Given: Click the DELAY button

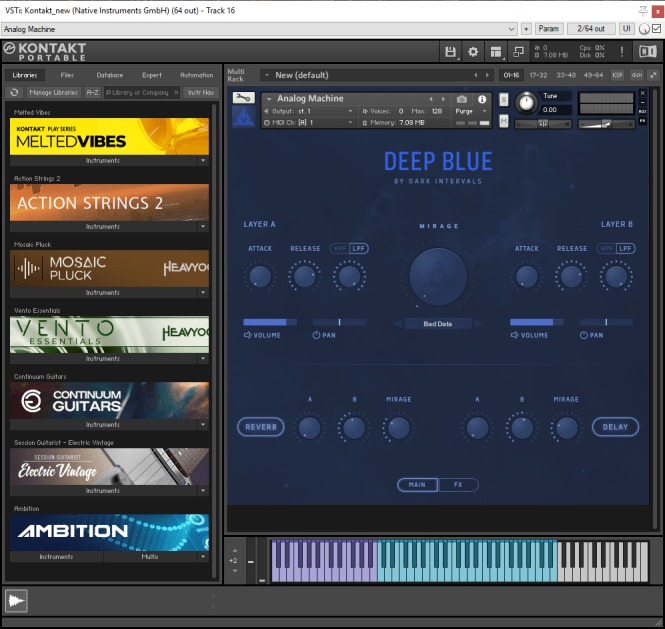Looking at the screenshot, I should (615, 427).
